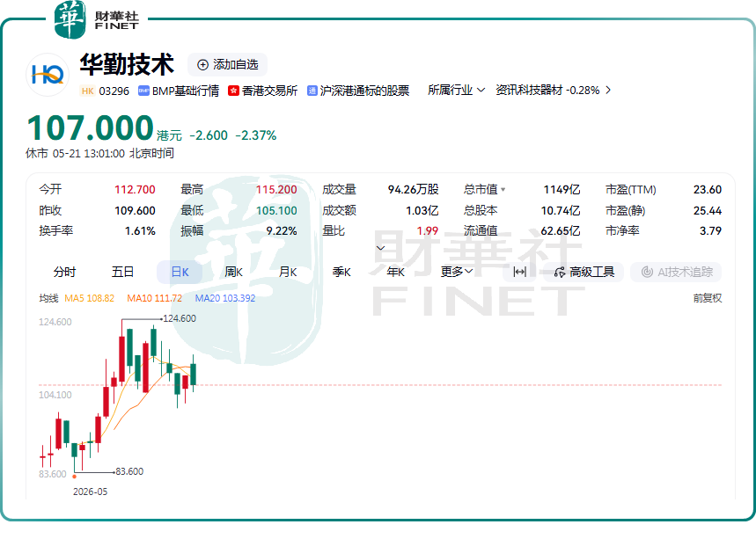The width and height of the screenshot is (756, 539).
Task: Click the BMP基础行情 badge icon
Action: coord(143,91)
